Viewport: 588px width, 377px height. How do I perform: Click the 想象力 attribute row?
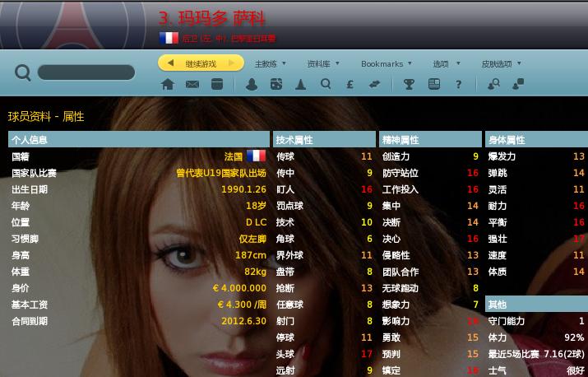(x=430, y=305)
